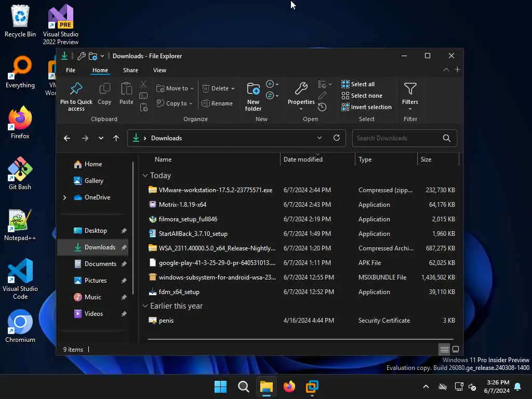The width and height of the screenshot is (532, 399).
Task: Open Recycle Bin desktop icon
Action: (x=20, y=21)
